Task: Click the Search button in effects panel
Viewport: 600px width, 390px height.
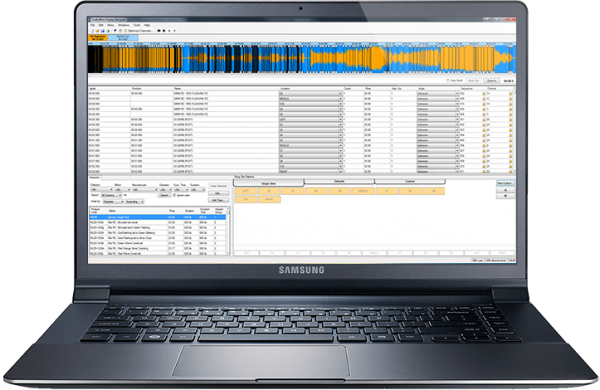Action: (165, 195)
